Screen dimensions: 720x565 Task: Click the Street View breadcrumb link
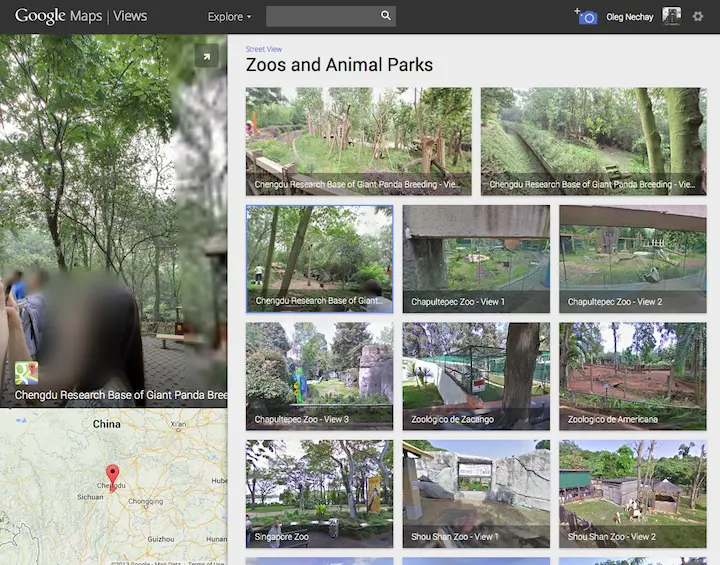(264, 49)
